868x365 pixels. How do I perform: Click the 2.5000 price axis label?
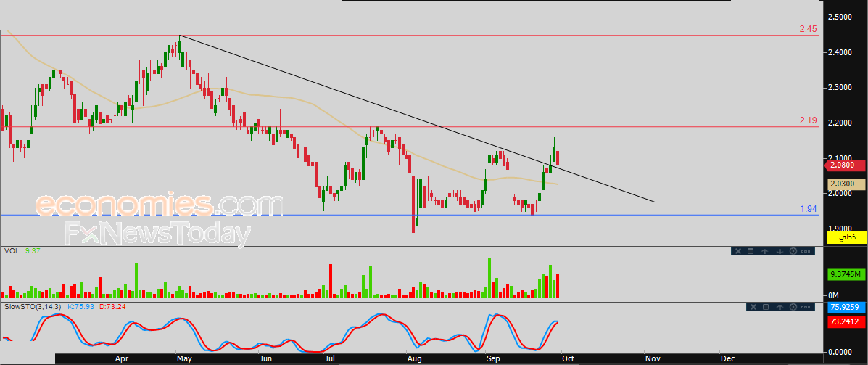click(841, 17)
